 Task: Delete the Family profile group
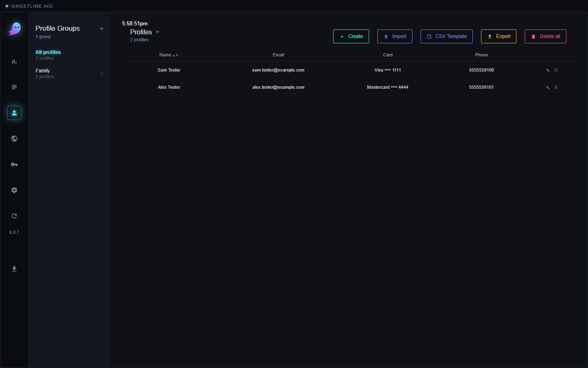(x=102, y=74)
